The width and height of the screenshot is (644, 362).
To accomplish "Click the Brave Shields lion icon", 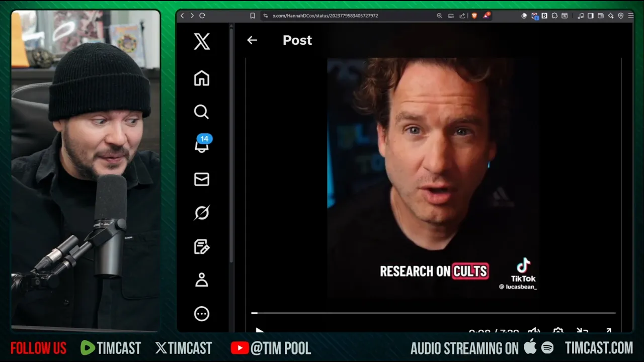I will [474, 16].
